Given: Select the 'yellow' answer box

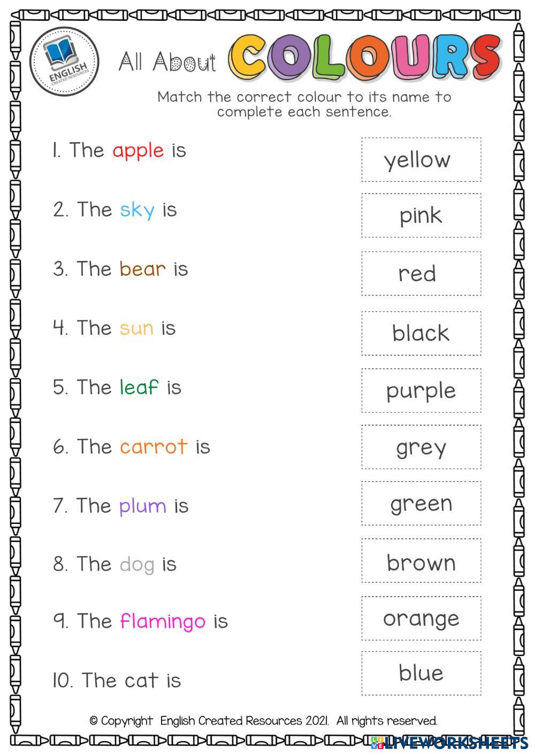Looking at the screenshot, I should click(x=421, y=160).
